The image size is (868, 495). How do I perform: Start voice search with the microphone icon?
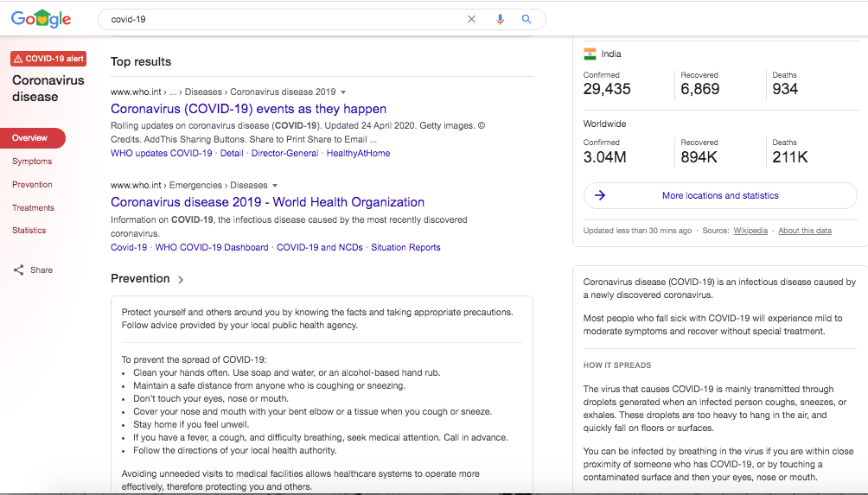[500, 19]
